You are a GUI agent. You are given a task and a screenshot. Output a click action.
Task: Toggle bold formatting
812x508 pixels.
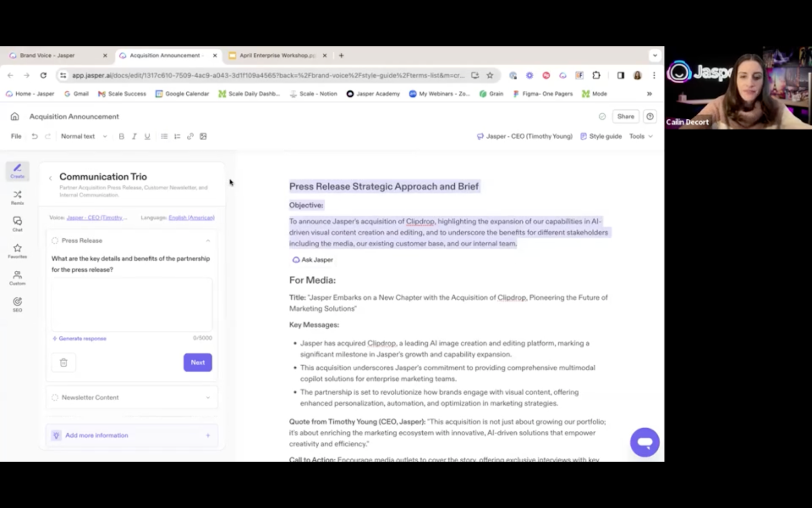(121, 136)
